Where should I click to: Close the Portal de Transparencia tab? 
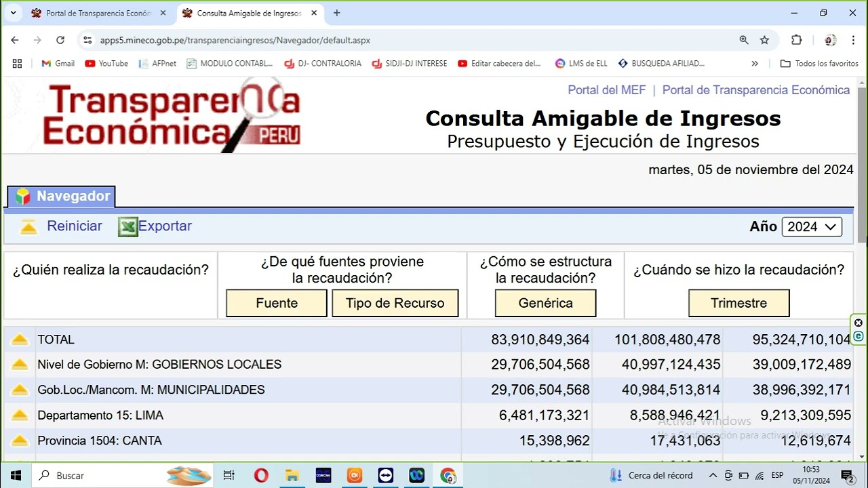point(163,13)
